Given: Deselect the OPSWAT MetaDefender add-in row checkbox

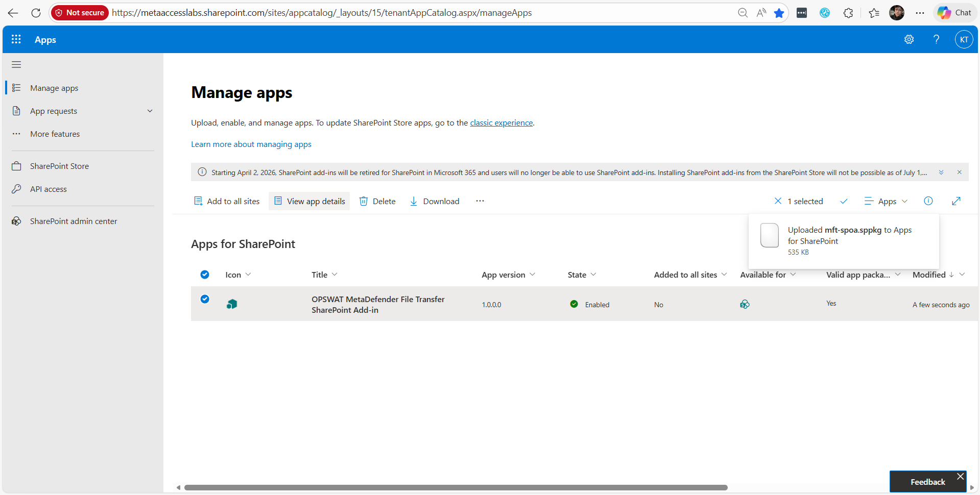Looking at the screenshot, I should click(205, 299).
